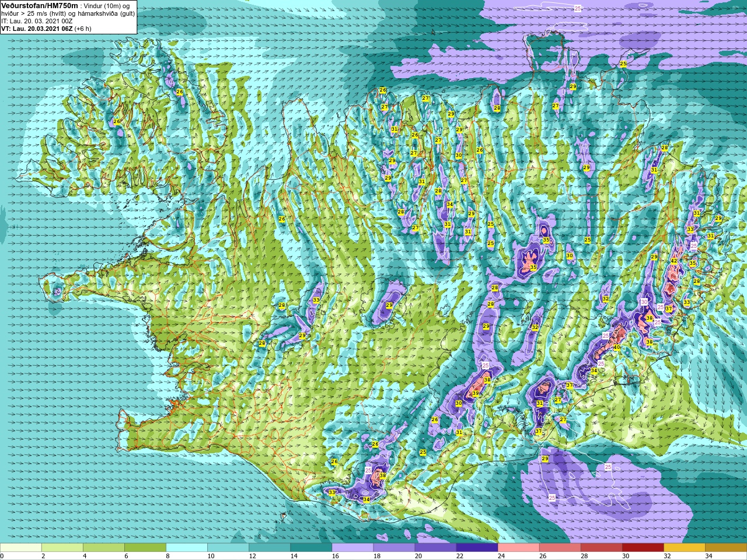The width and height of the screenshot is (747, 560).
Task: Click legend scale number 24 under color bar
Action: click(501, 556)
